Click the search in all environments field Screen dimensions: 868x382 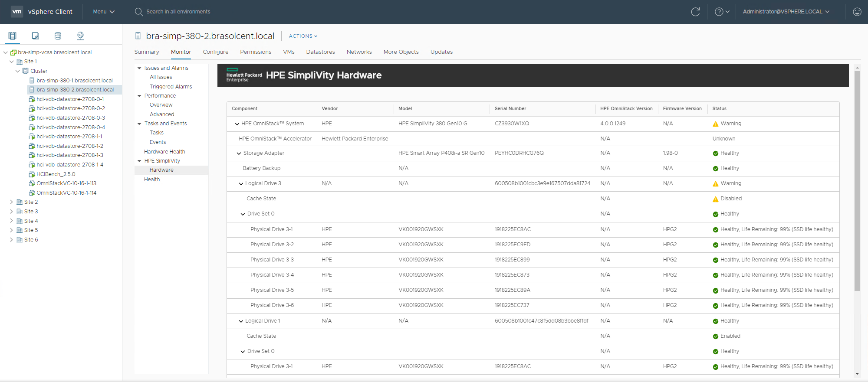point(178,12)
